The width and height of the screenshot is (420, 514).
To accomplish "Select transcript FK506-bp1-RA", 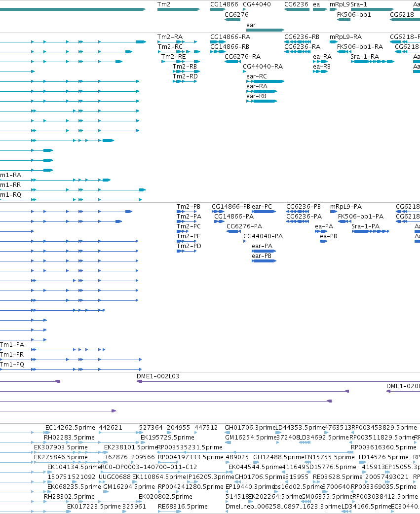I will click(344, 52).
